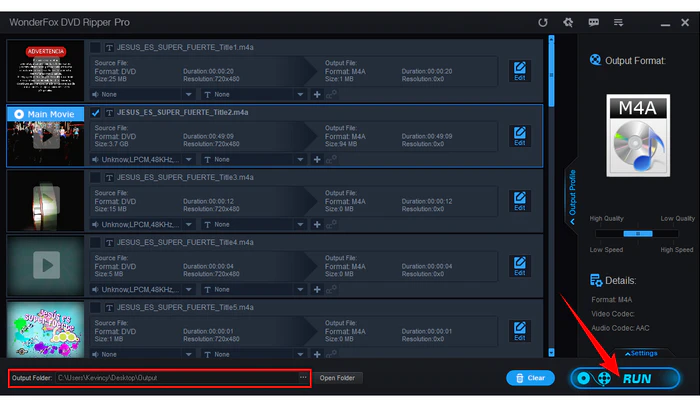Browse output folder with the ellipsis button
This screenshot has height=407, width=700.
[x=303, y=378]
